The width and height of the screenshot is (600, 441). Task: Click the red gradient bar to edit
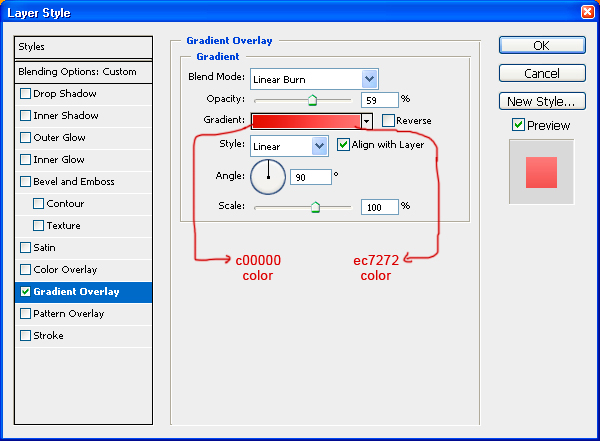306,121
